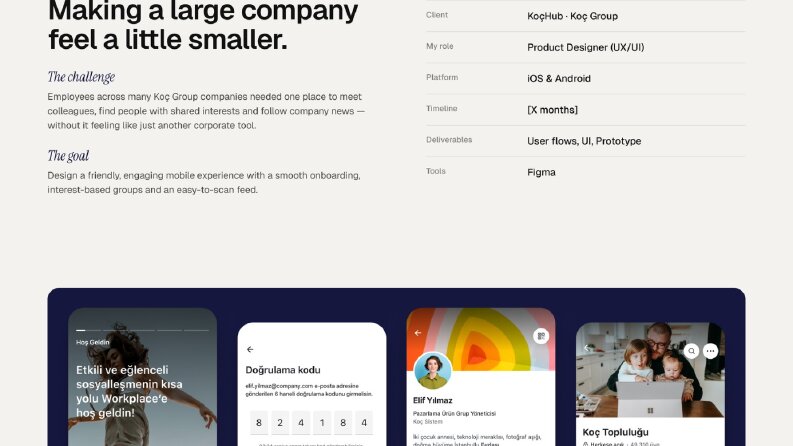Viewport: 793px width, 446px height.
Task: Open the three-dots more menu on community screen
Action: tap(711, 351)
